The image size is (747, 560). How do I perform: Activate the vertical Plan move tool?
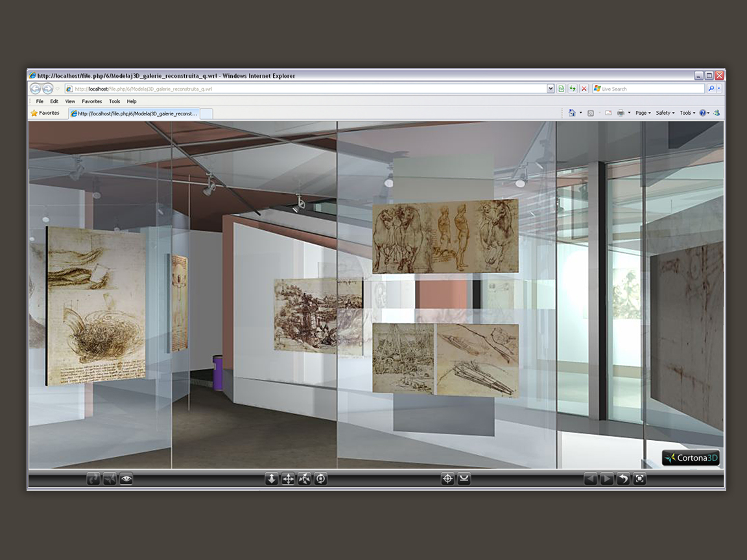click(x=272, y=478)
